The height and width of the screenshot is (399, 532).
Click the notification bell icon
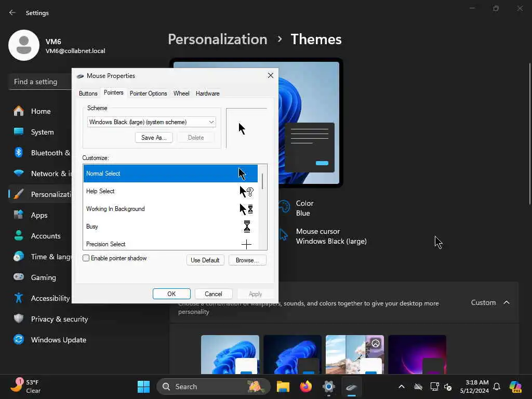pos(497,387)
